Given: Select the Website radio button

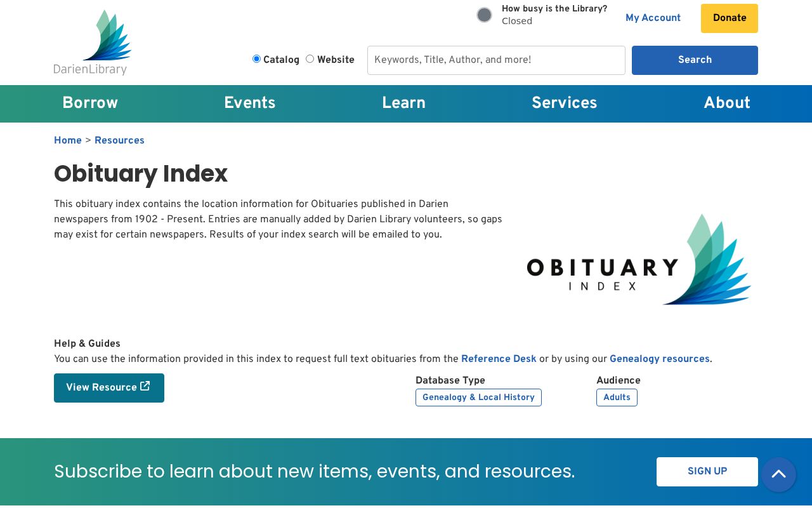Looking at the screenshot, I should point(310,59).
